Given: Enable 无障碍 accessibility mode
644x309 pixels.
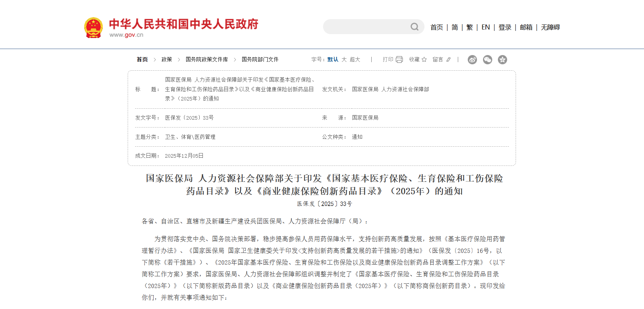Looking at the screenshot, I should (x=550, y=27).
